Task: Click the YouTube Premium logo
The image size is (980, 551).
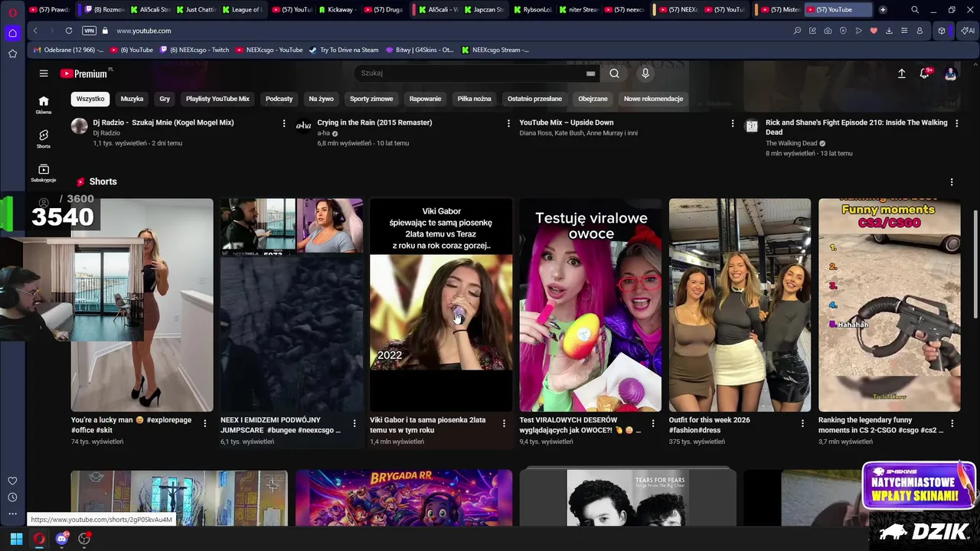Action: click(x=86, y=73)
